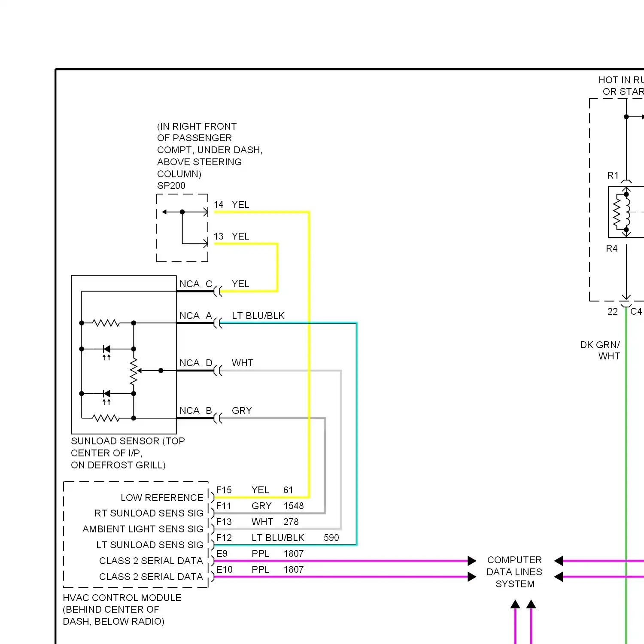Click the 'NCA B' connector label
This screenshot has width=644, height=644.
click(x=196, y=411)
